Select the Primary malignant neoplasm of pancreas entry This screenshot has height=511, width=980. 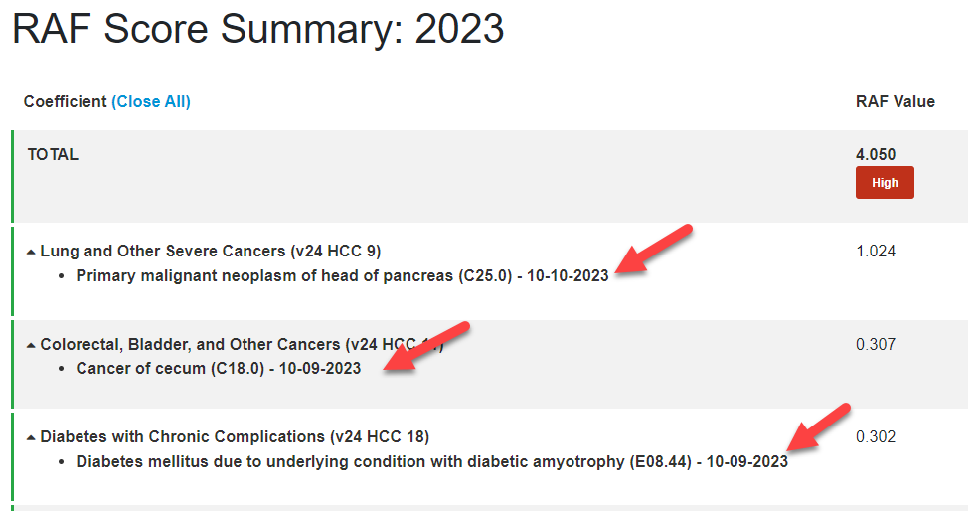click(342, 275)
